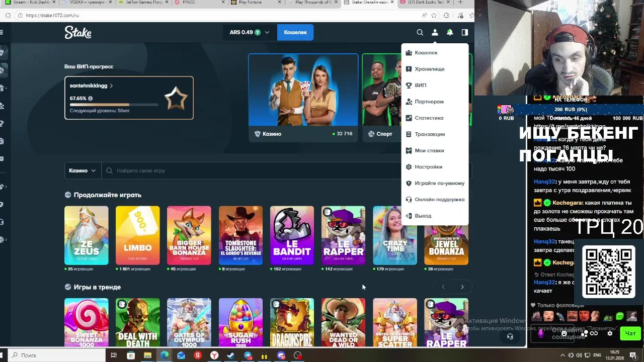Click Выход to log out
Viewport: 644px width, 362px height.
435,216
